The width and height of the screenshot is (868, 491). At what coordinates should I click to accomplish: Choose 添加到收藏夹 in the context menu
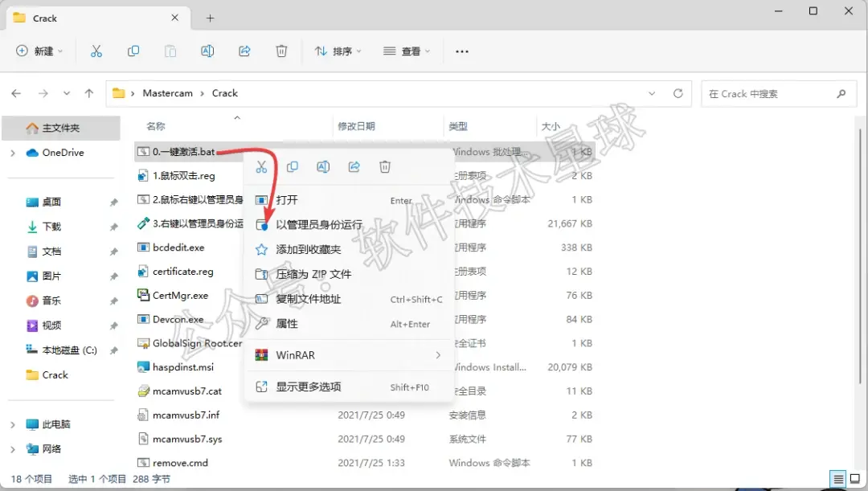point(348,250)
